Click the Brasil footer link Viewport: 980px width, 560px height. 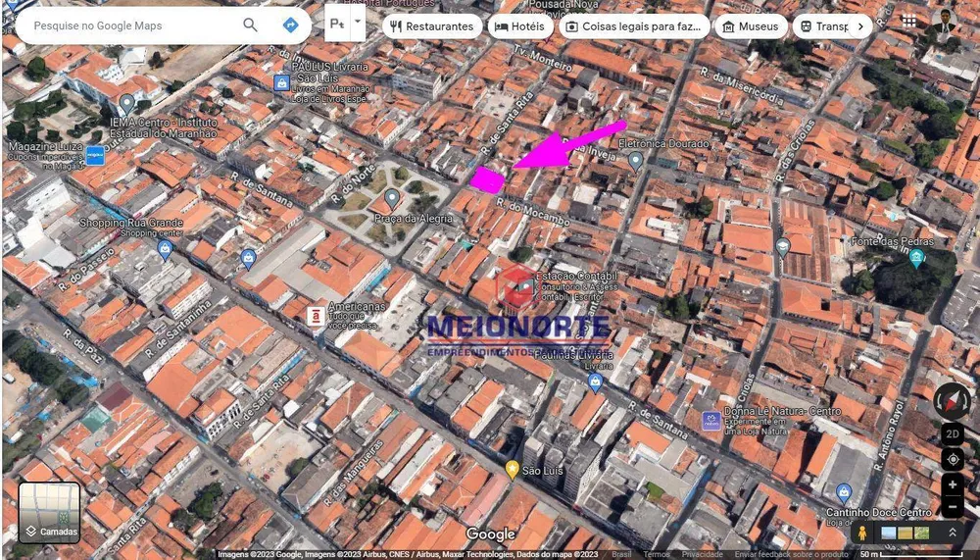(x=621, y=554)
